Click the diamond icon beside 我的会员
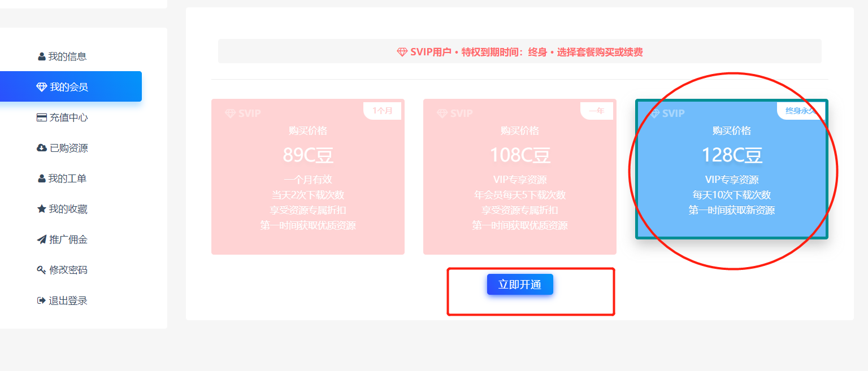868x371 pixels. (x=42, y=87)
